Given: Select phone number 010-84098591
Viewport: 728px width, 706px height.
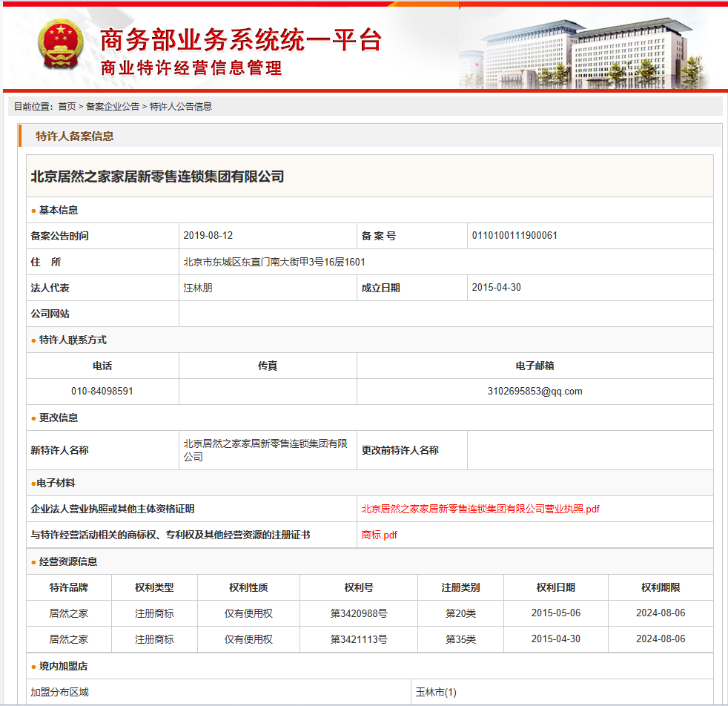Looking at the screenshot, I should 102,391.
